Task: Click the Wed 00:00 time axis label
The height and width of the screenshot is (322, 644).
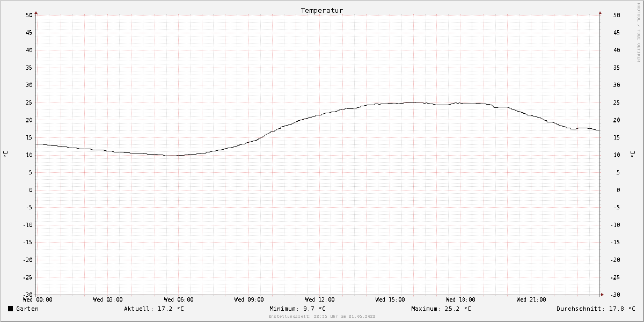Action: pos(38,299)
